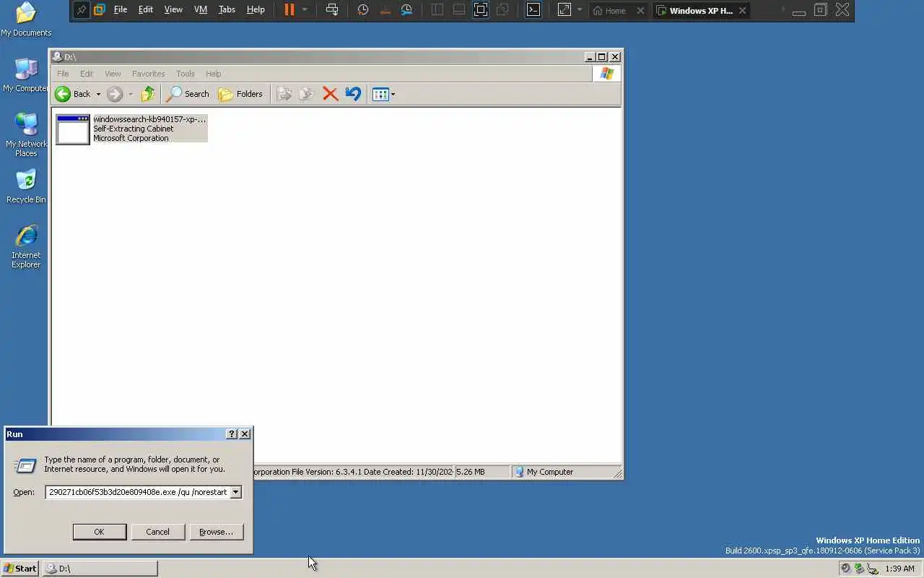Open the VM menu
This screenshot has height=578, width=924.
[x=201, y=10]
